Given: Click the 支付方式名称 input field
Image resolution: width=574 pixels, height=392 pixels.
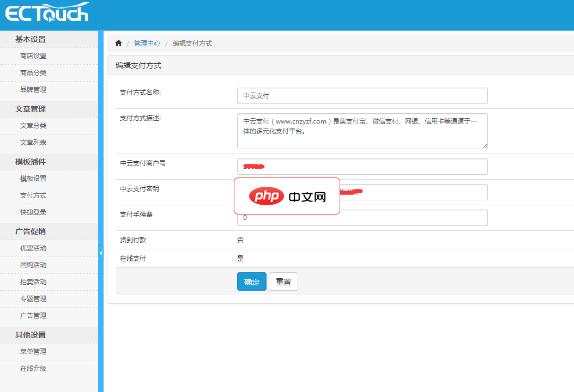Looking at the screenshot, I should pos(362,95).
